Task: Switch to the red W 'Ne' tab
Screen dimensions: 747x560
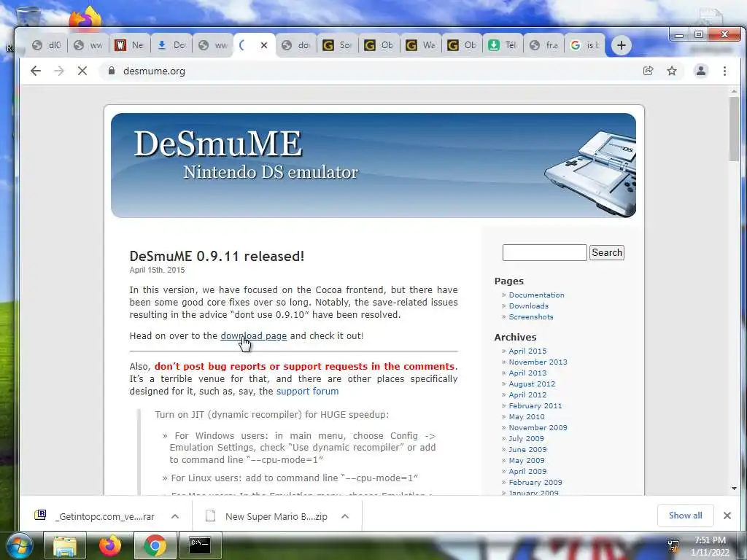Action: 130,45
